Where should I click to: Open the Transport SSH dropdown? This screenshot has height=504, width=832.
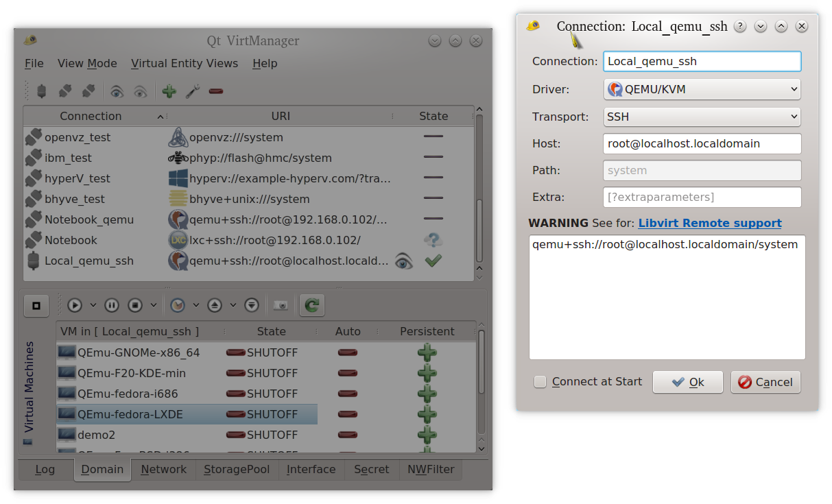[x=702, y=117]
